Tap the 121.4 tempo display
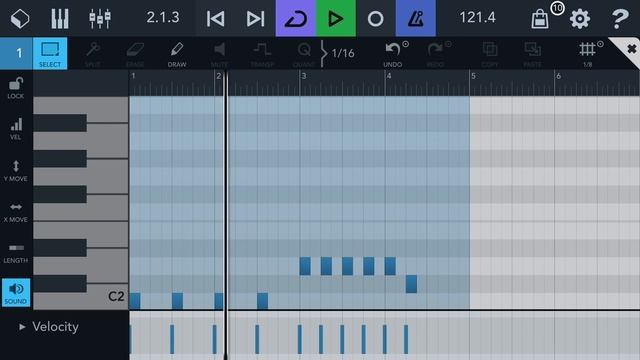The height and width of the screenshot is (360, 640). 477,18
